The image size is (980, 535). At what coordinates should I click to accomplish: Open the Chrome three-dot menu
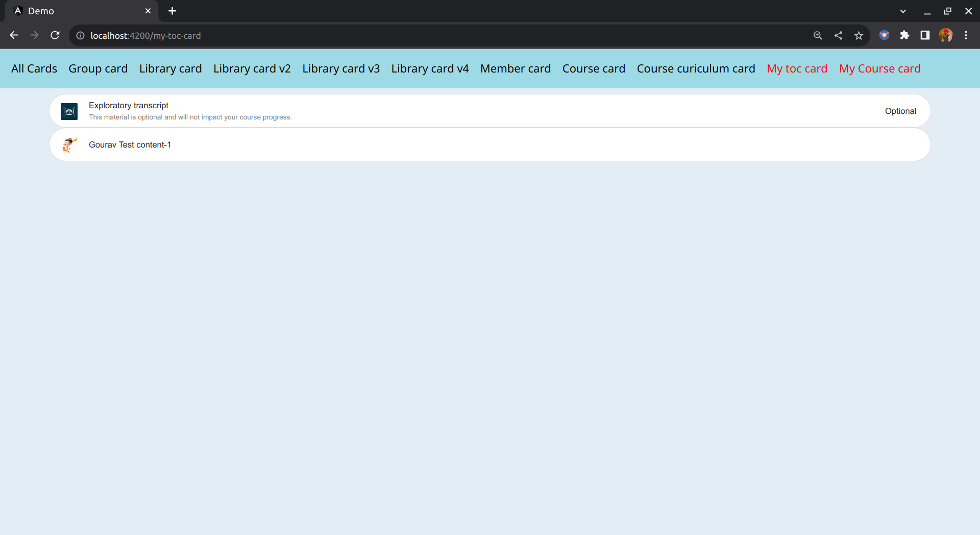(966, 35)
